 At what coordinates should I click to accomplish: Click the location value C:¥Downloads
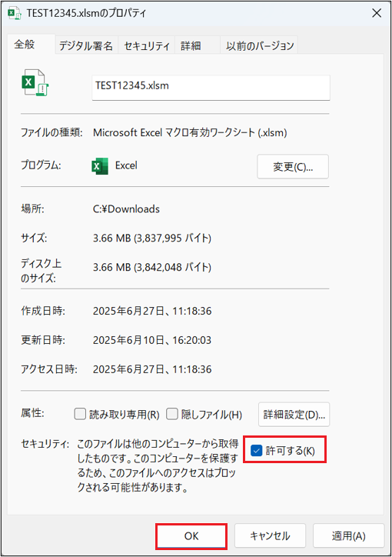click(126, 209)
